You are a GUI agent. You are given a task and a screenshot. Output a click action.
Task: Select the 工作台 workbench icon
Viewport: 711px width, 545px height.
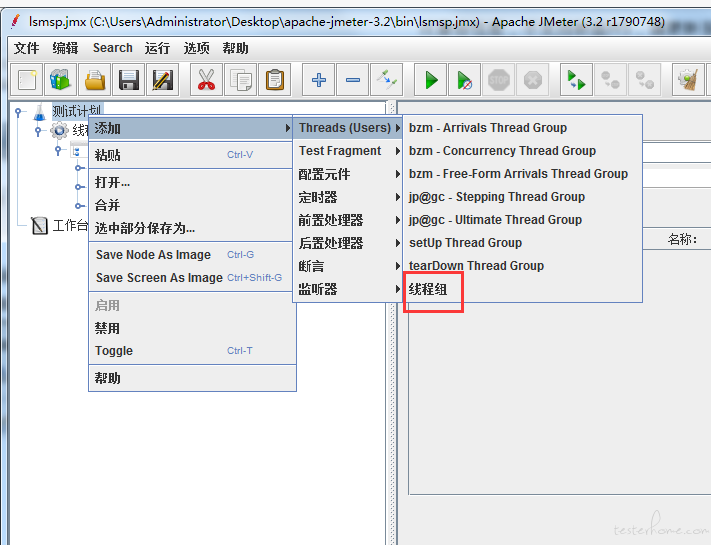pos(39,225)
